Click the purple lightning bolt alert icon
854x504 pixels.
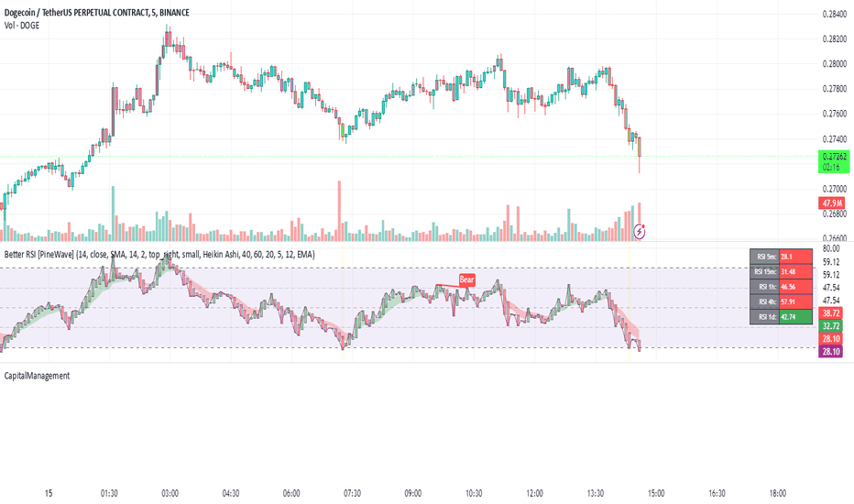(640, 232)
